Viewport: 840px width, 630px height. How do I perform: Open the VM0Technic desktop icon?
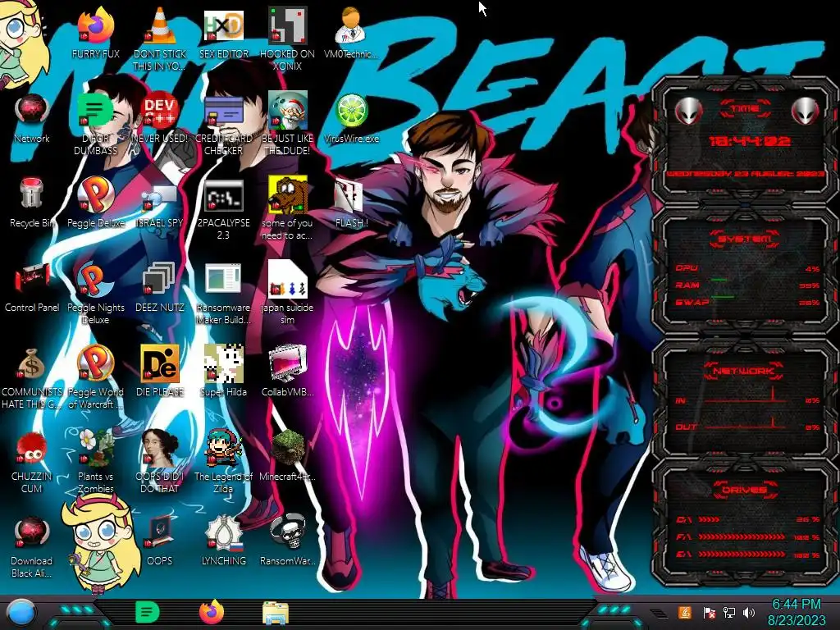pos(351,25)
